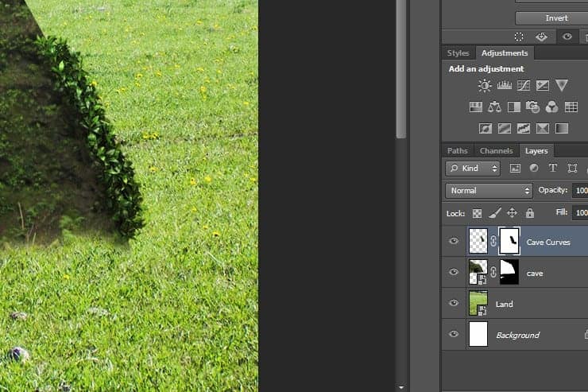The image size is (588, 392).
Task: Hide the Land layer
Action: tap(454, 303)
